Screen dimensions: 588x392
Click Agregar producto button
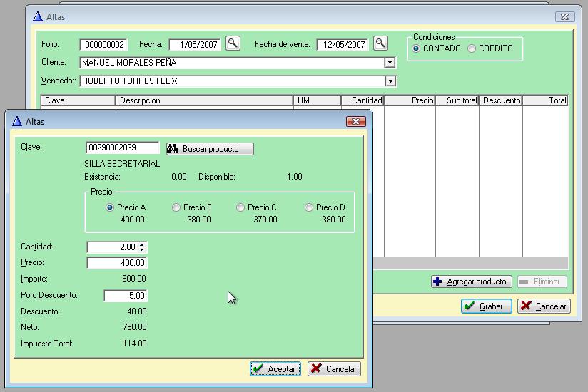[x=472, y=282]
